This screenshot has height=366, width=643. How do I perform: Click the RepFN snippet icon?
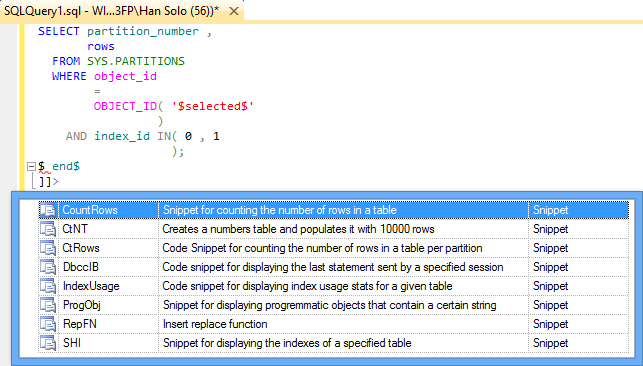click(x=48, y=324)
